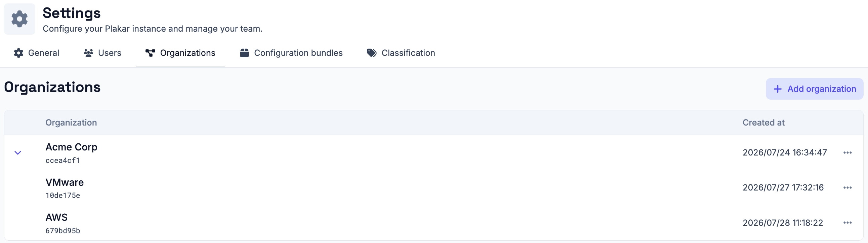This screenshot has width=868, height=243.
Task: Collapse the Acme Corp row chevron
Action: pyautogui.click(x=18, y=153)
